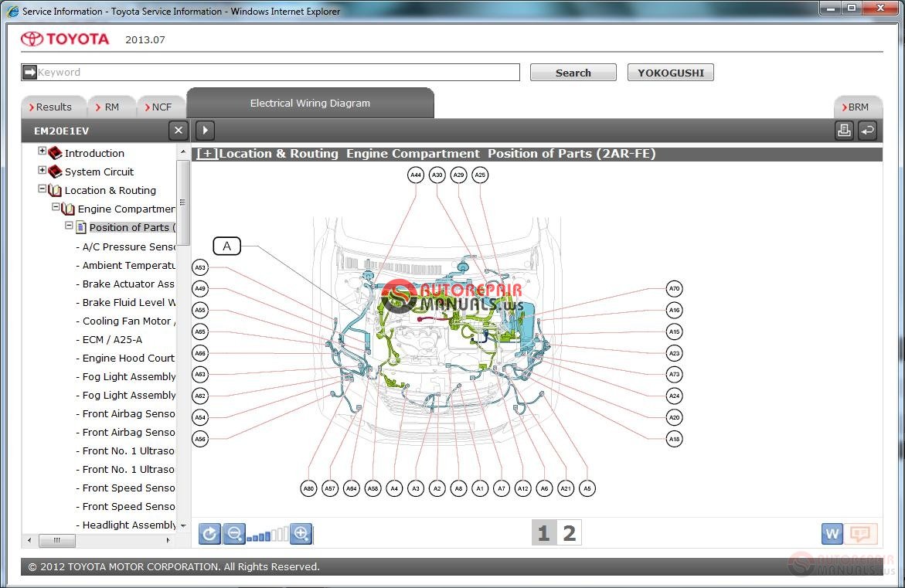This screenshot has height=588, width=905.
Task: Click the tree horizontal scrollbar left arrow
Action: [x=30, y=540]
